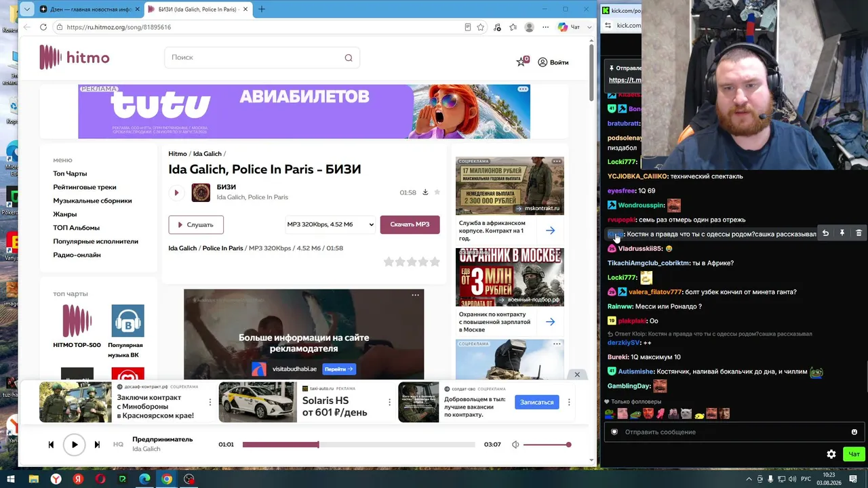Open Copilot Чат in browser toolbar
Image resolution: width=868 pixels, height=488 pixels.
point(568,27)
